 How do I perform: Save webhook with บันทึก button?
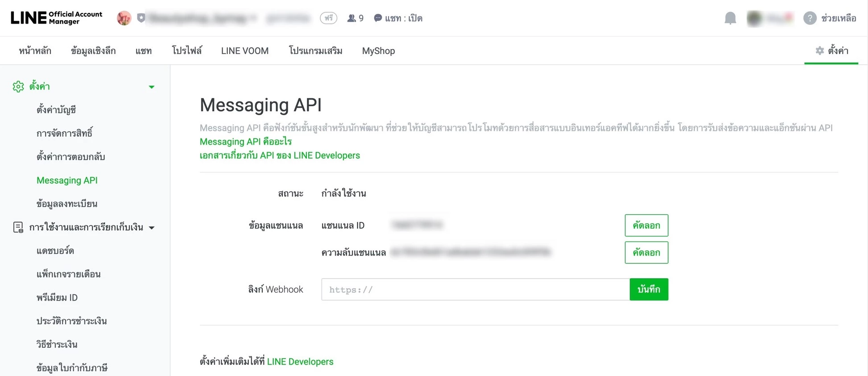(x=649, y=289)
